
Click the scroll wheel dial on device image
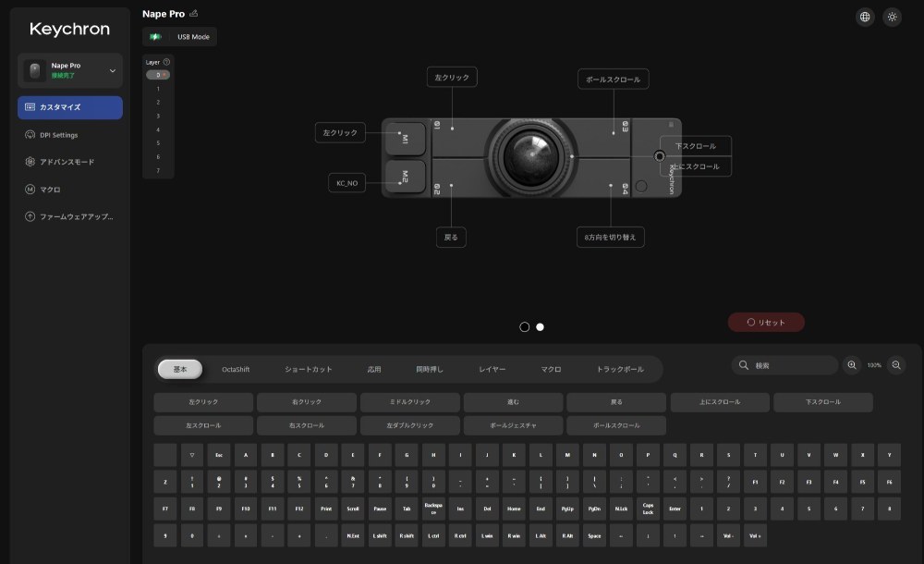pos(660,155)
